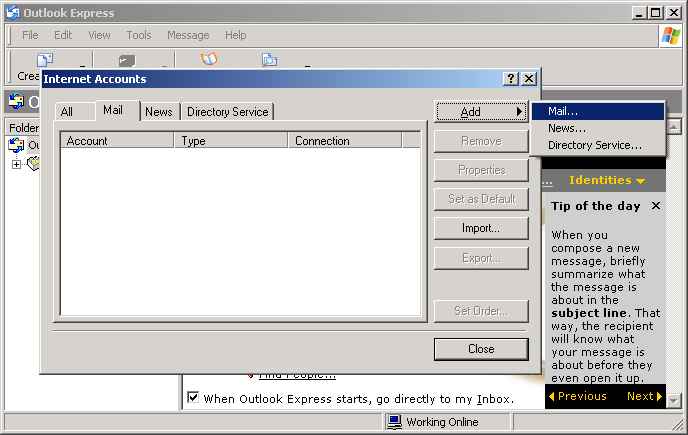Screen dimensions: 688x435
Task: Open the View menu in Outlook Express
Action: coord(99,35)
